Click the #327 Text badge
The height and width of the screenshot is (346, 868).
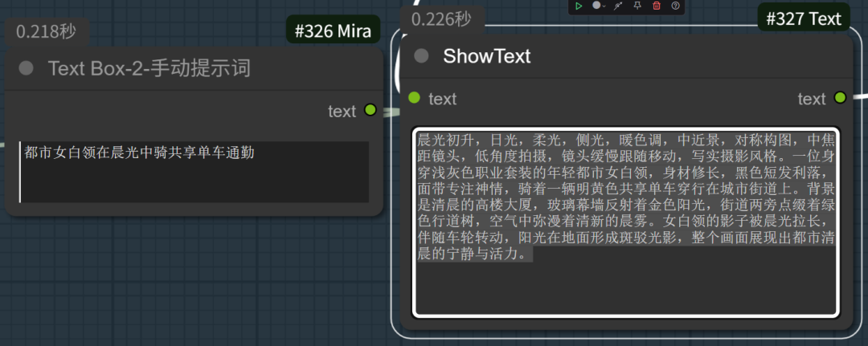803,18
